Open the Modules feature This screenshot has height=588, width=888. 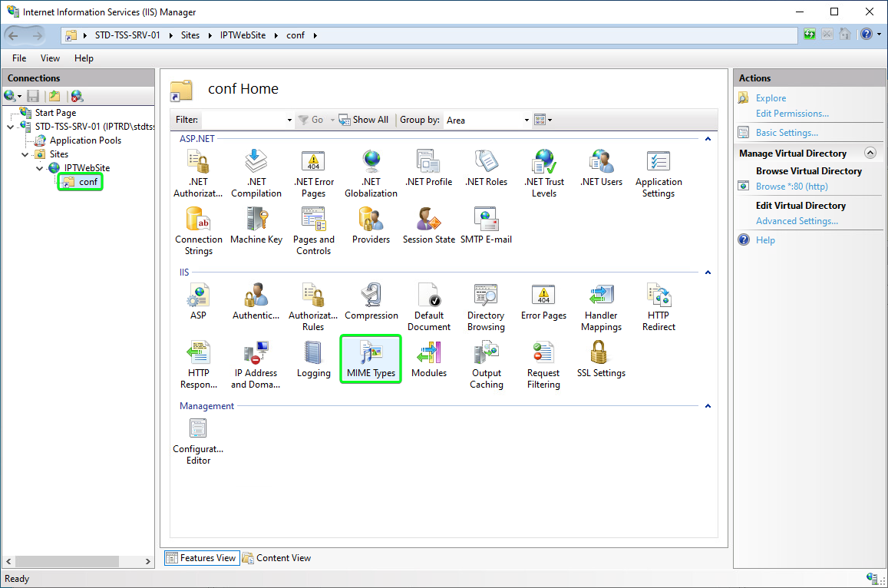(429, 359)
